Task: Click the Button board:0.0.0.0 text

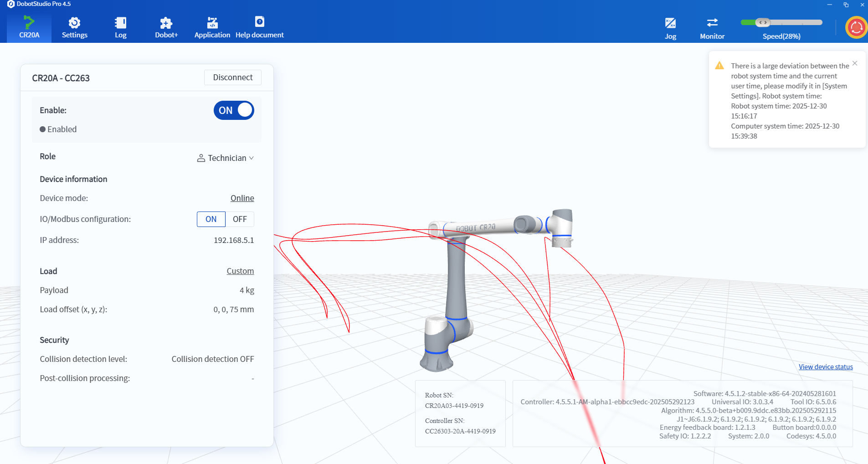Action: [x=804, y=428]
